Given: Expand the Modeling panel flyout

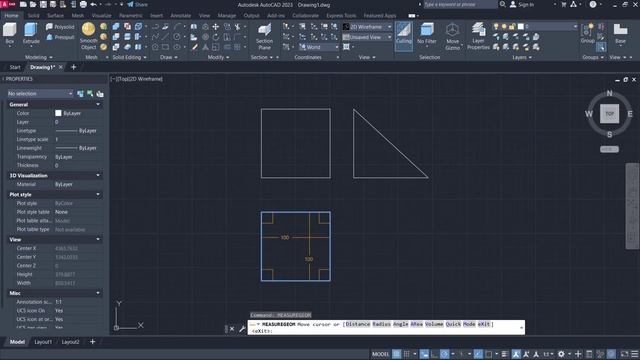Looking at the screenshot, I should 39,58.
